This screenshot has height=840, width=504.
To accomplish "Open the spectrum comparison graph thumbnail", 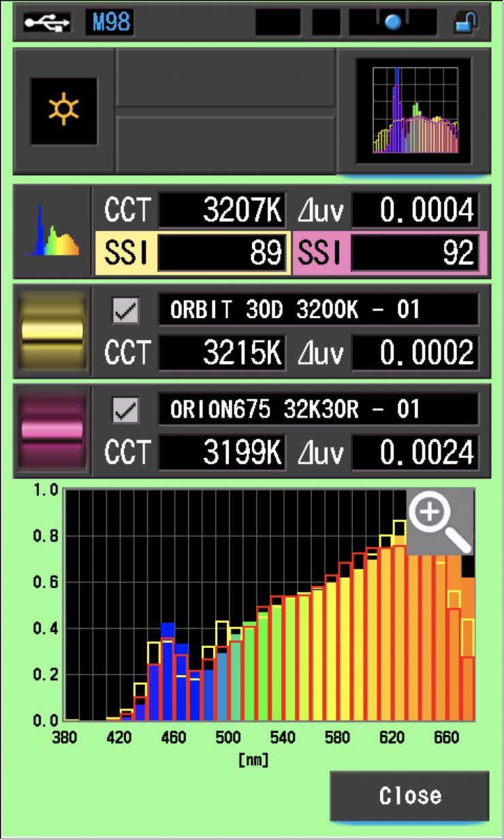I will pos(413,111).
